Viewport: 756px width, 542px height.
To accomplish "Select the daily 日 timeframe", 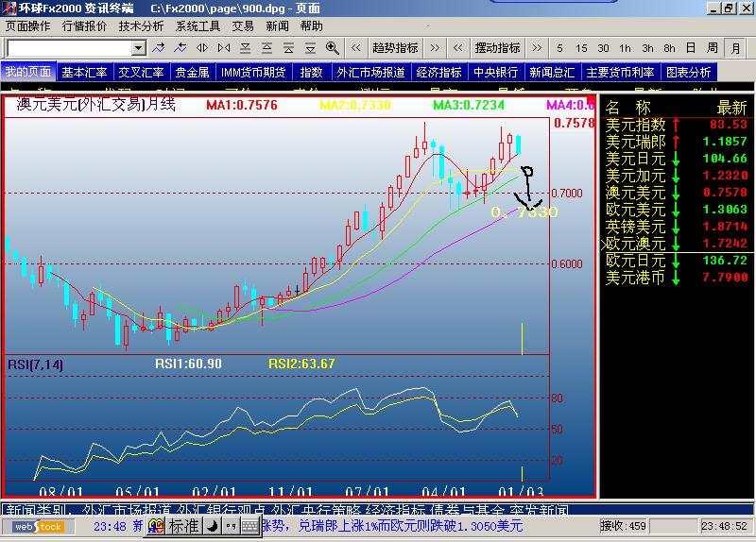I will [691, 48].
